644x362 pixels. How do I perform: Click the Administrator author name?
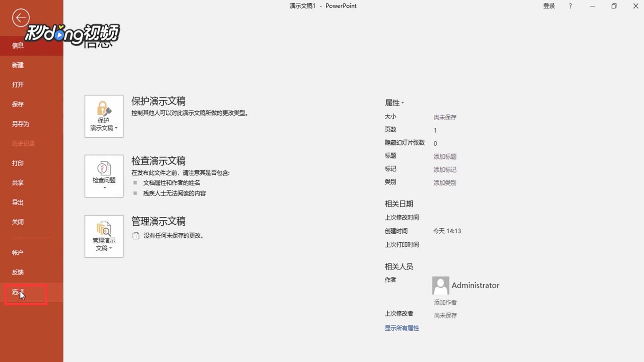475,285
